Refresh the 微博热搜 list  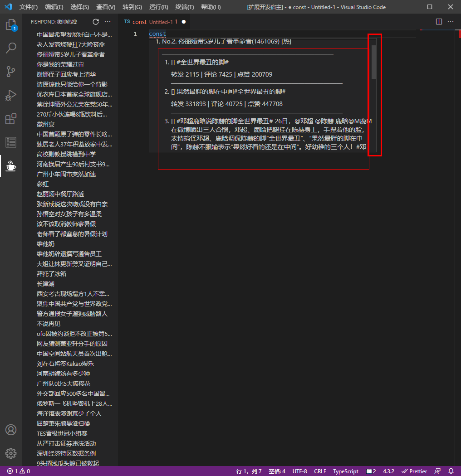pyautogui.click(x=96, y=22)
